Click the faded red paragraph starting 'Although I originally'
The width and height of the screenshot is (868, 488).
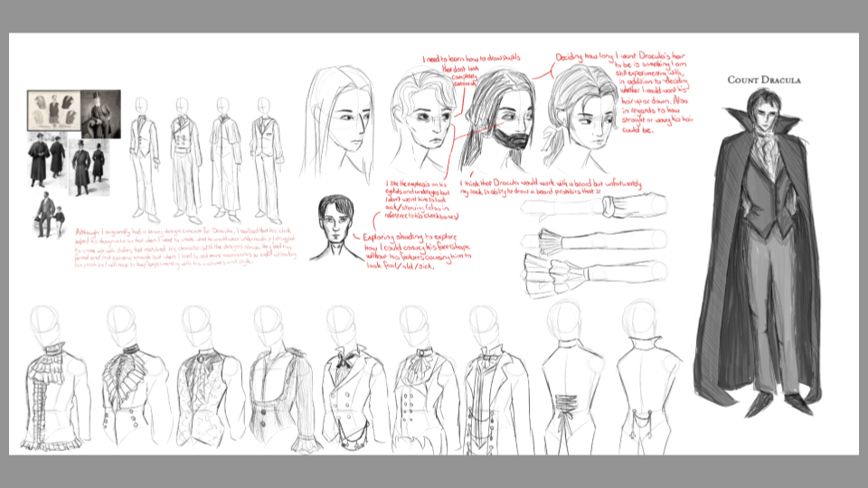tap(185, 247)
